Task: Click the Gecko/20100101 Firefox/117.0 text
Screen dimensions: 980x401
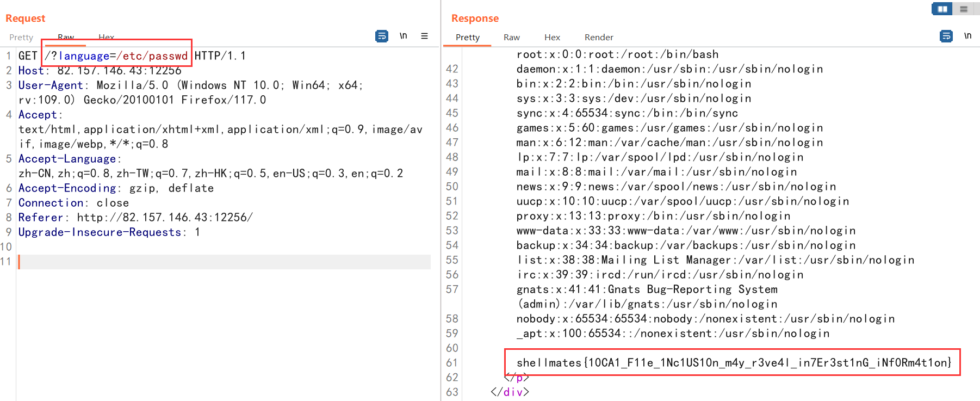Action: pos(175,100)
